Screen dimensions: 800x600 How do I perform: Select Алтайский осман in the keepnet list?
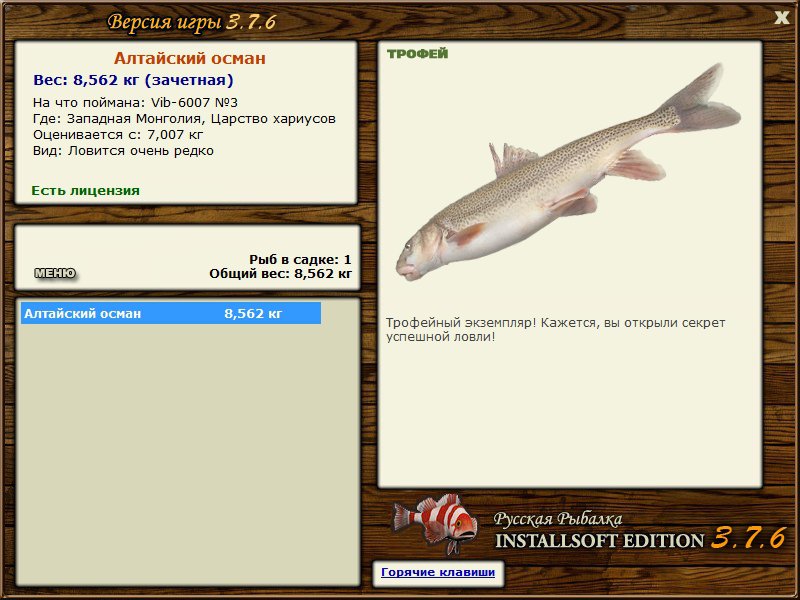171,313
